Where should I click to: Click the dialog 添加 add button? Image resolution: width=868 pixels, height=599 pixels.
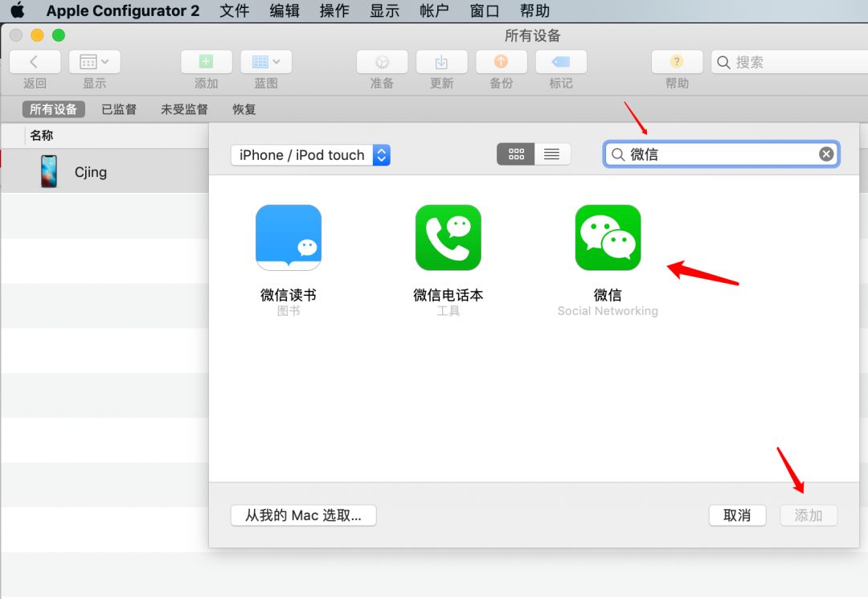coord(809,515)
